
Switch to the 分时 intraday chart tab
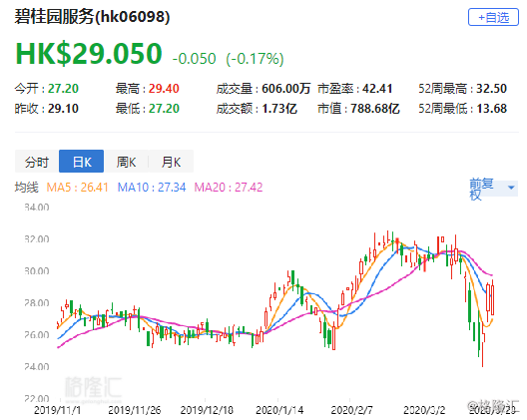pos(37,162)
